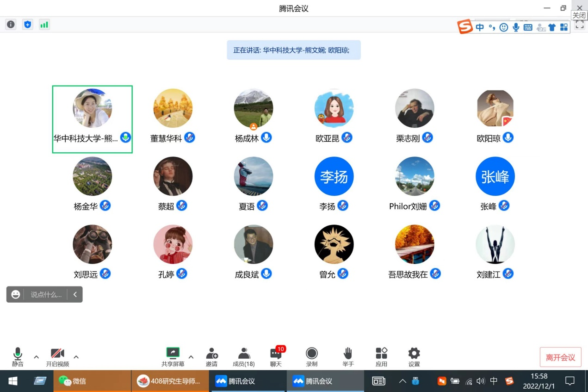
Task: Expand the arrow next to 静音
Action: (36, 357)
